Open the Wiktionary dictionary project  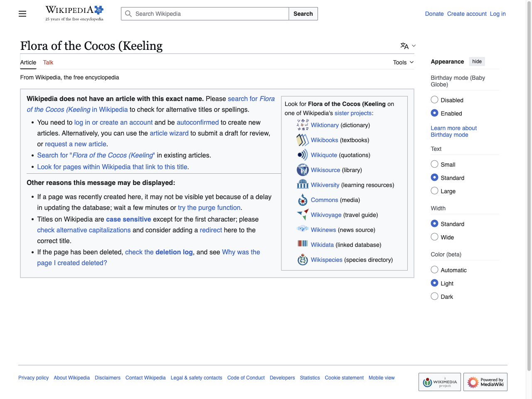302,125
